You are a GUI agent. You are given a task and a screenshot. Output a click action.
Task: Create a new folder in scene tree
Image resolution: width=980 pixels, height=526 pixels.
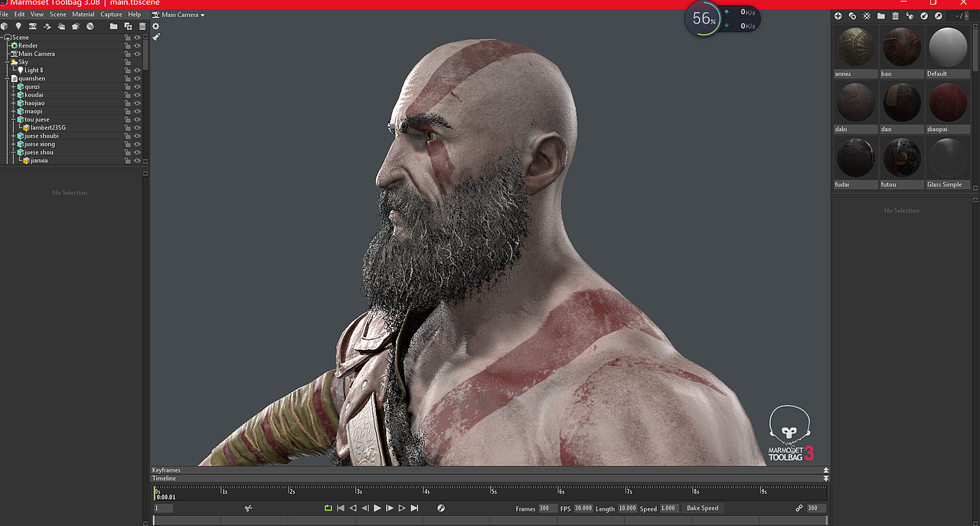pyautogui.click(x=114, y=26)
